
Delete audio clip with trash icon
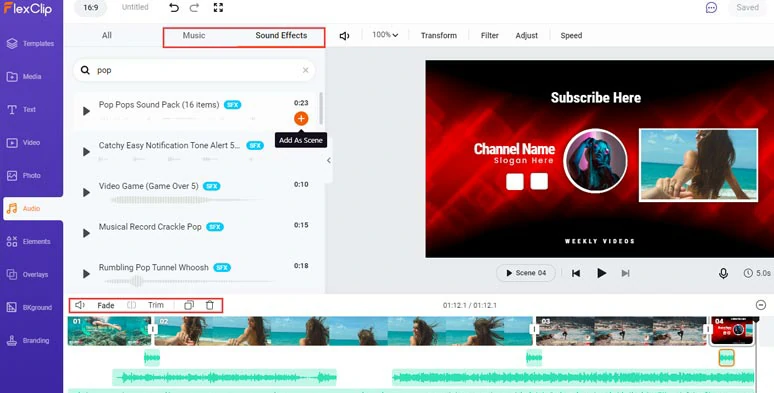coord(210,305)
